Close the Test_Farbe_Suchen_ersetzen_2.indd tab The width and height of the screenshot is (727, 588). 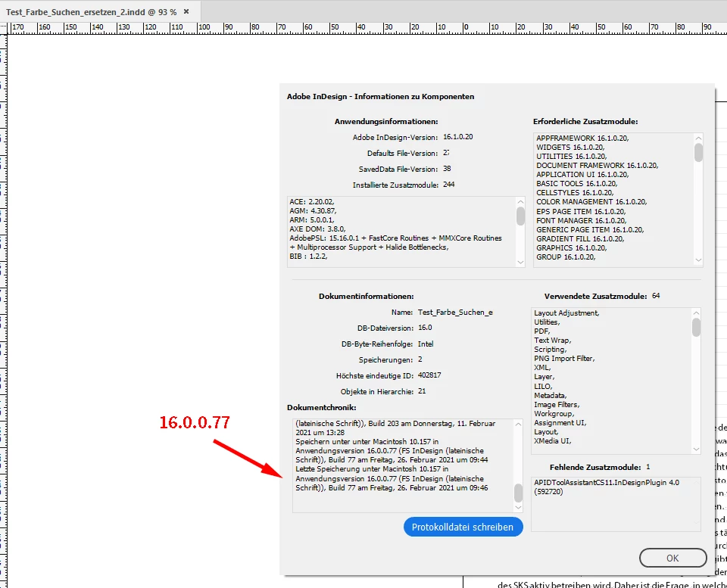[186, 11]
